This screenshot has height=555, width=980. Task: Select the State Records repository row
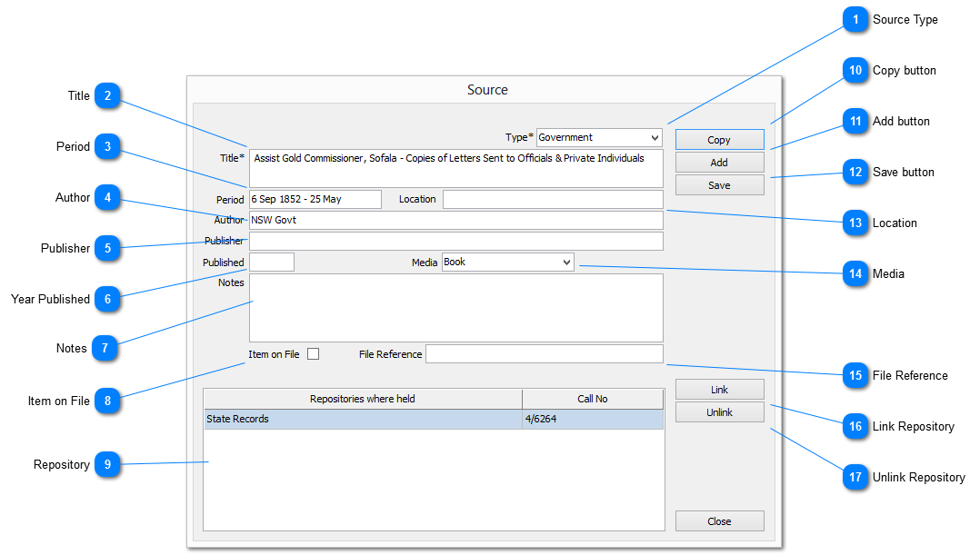(x=363, y=420)
